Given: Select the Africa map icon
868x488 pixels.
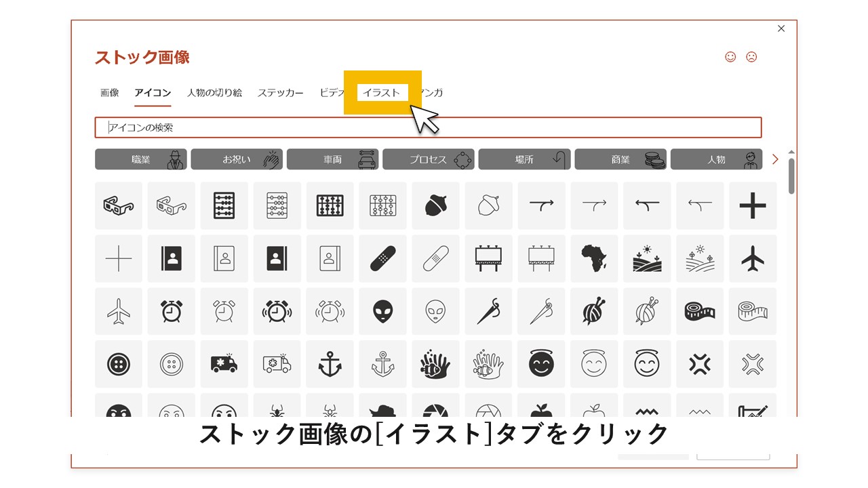Looking at the screenshot, I should (x=594, y=258).
